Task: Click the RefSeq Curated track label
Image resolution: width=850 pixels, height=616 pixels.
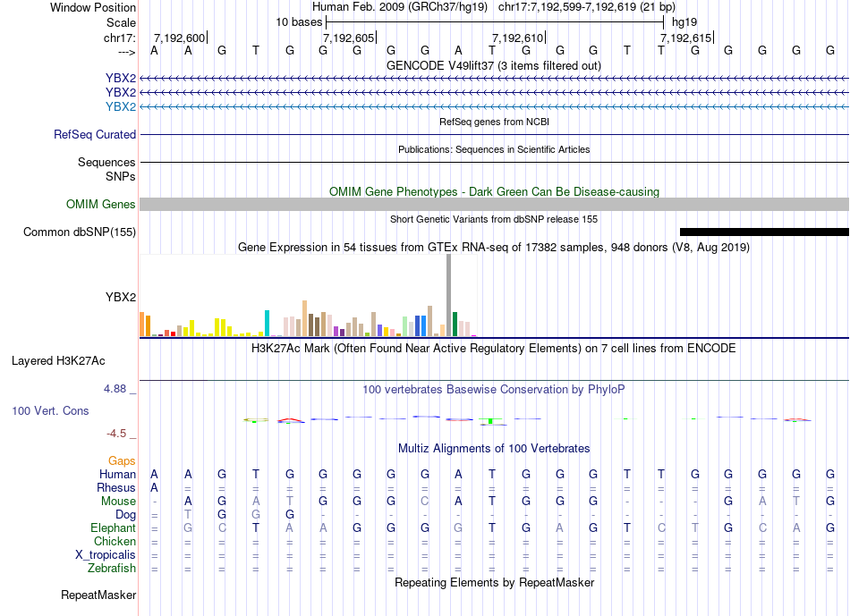Action: (x=95, y=134)
